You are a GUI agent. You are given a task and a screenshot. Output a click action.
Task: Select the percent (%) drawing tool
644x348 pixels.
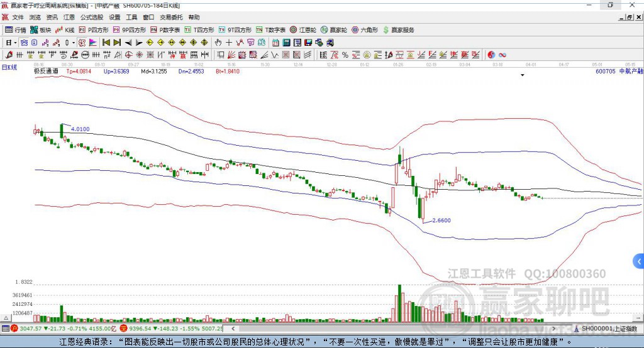[345, 55]
